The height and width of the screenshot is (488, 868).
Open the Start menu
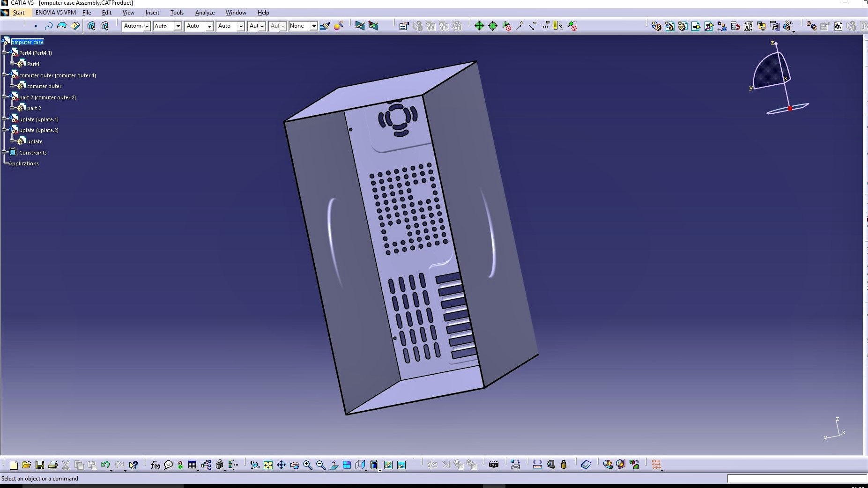[x=19, y=13]
